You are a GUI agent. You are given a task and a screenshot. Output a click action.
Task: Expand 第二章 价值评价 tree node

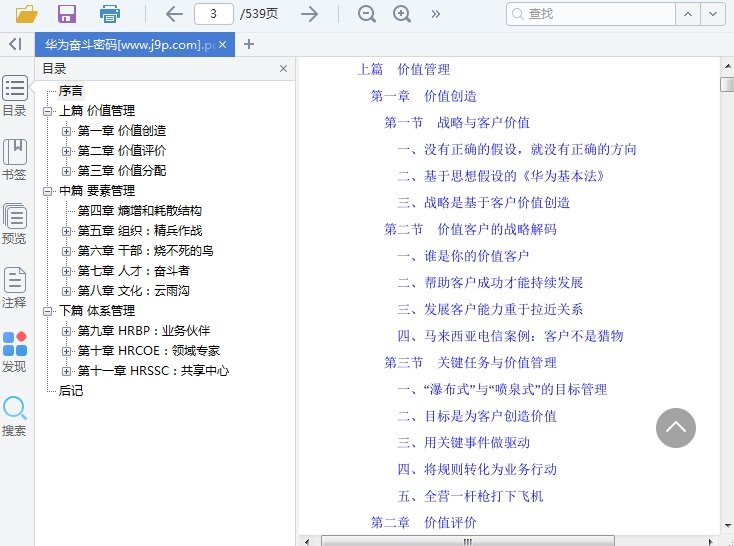(66, 151)
